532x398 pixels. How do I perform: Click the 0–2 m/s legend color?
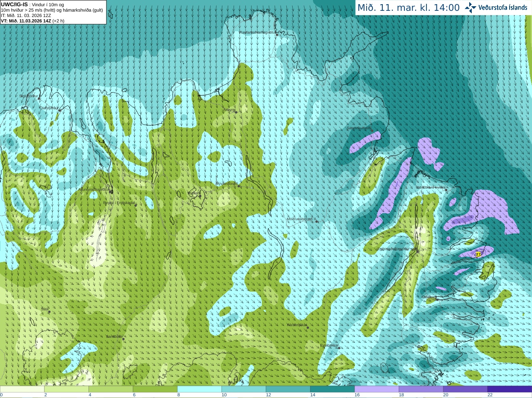(x=22, y=389)
